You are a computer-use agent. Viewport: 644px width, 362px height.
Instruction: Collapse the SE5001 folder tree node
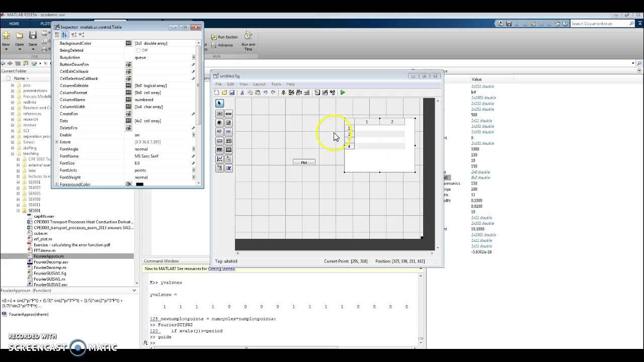[18, 211]
